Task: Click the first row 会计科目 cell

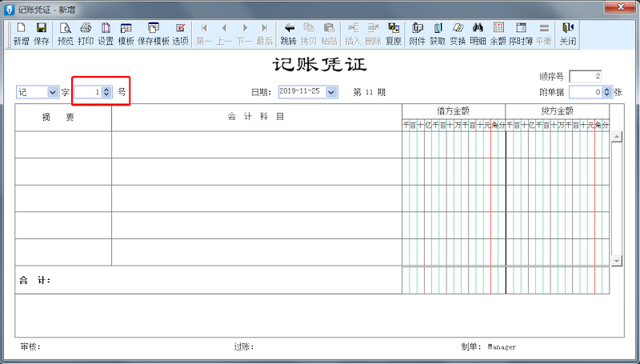Action: point(257,145)
